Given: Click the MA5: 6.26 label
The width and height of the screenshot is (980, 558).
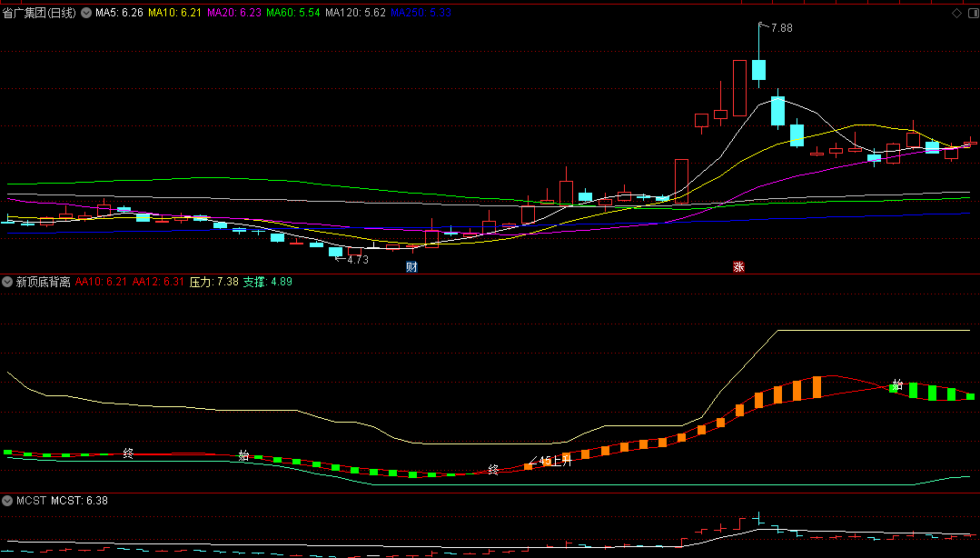Looking at the screenshot, I should [x=119, y=13].
